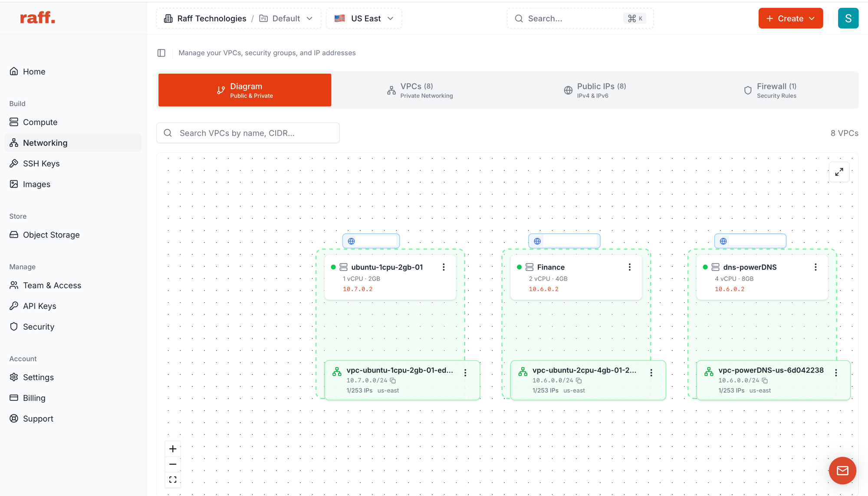Screen dimensions: 868x496
Task: Click the public IP globe above ubuntu-1cpu-2gb-01
Action: 352,241
